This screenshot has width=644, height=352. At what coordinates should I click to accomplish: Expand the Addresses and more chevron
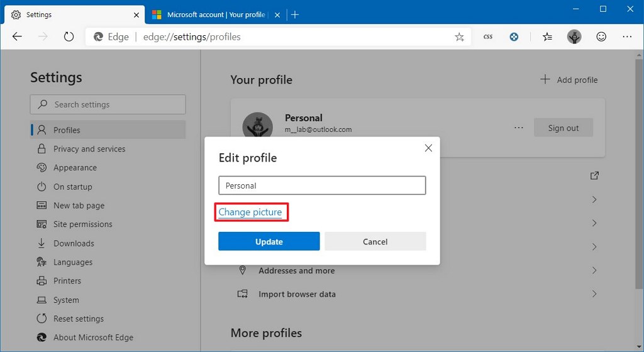pos(594,270)
